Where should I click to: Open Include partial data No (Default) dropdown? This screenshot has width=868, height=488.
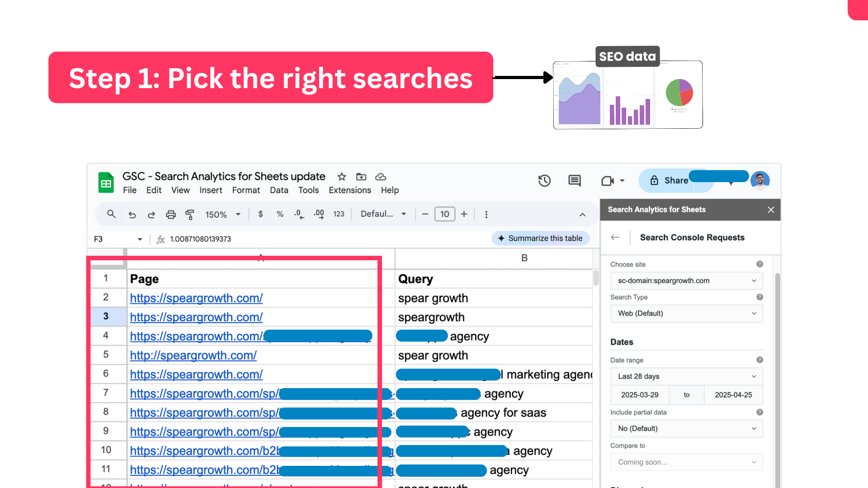[x=686, y=428]
